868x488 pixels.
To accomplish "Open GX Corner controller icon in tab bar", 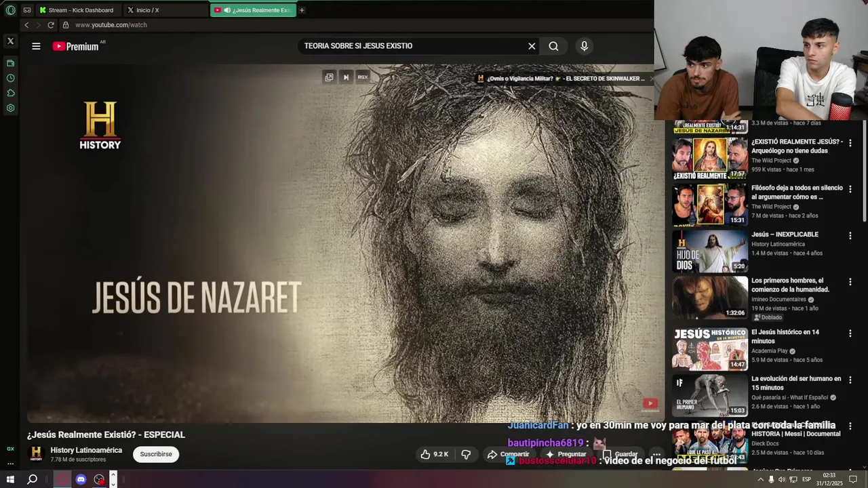I will pyautogui.click(x=27, y=10).
